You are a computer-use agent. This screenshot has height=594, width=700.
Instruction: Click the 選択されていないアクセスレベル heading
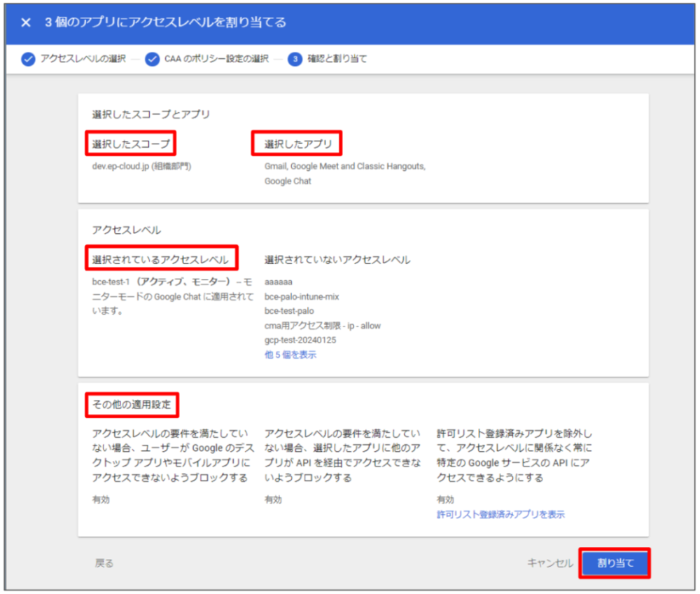click(337, 260)
